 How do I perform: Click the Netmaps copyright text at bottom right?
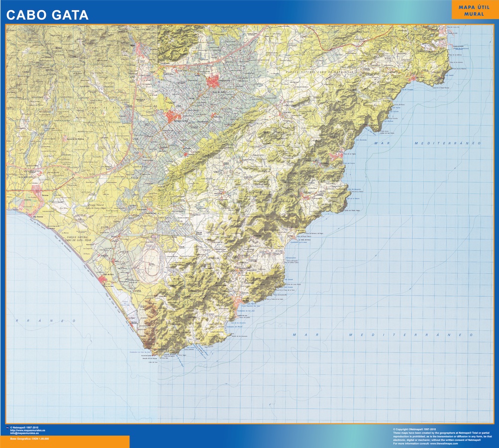point(414,429)
